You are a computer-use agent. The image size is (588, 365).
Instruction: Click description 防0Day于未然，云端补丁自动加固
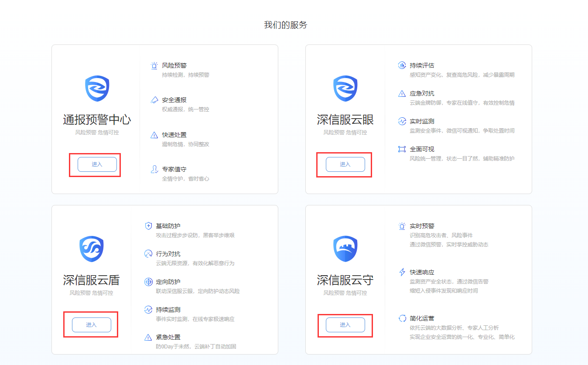[196, 347]
